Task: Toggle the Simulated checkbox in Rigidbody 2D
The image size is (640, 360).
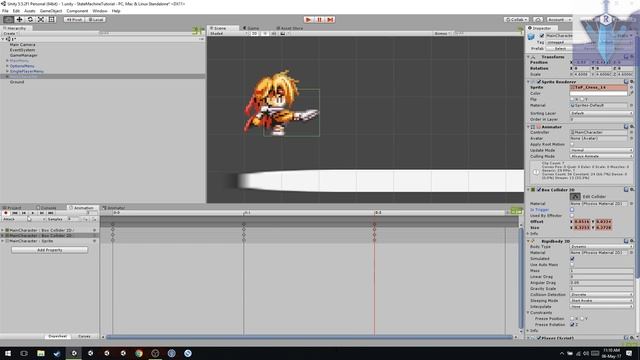Action: point(572,259)
